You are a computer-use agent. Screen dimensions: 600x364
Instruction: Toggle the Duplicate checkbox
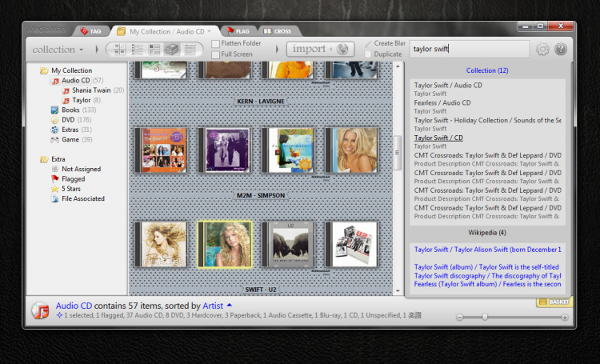(x=368, y=54)
